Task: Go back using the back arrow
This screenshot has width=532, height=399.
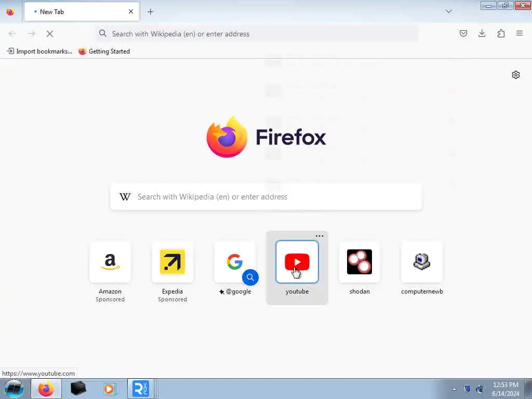Action: coord(12,34)
